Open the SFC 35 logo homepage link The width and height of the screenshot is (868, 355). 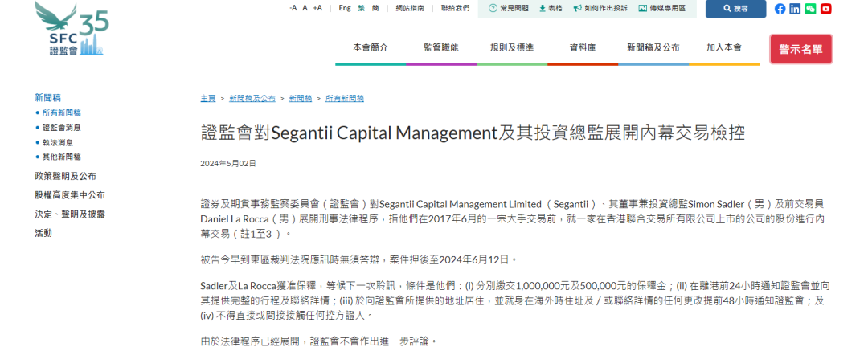72,27
